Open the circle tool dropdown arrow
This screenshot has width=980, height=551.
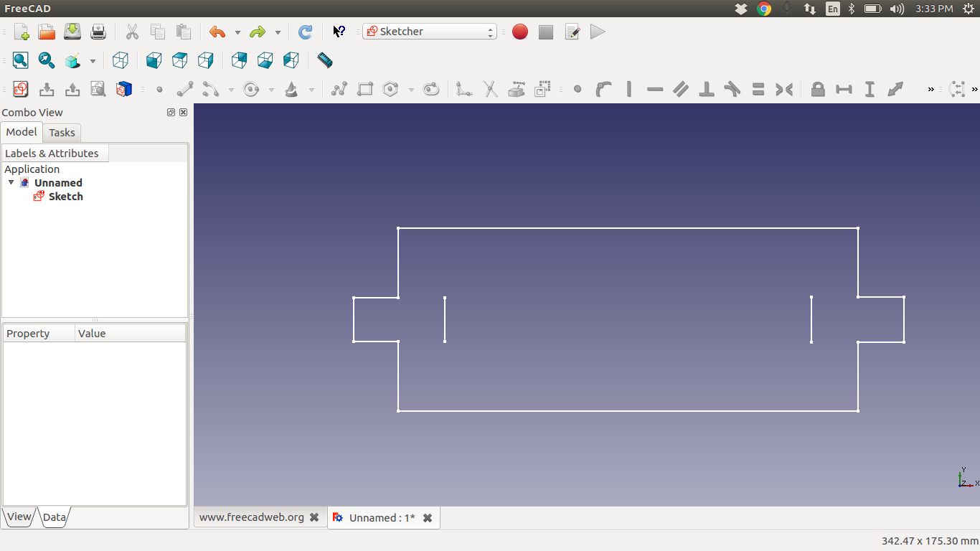271,89
